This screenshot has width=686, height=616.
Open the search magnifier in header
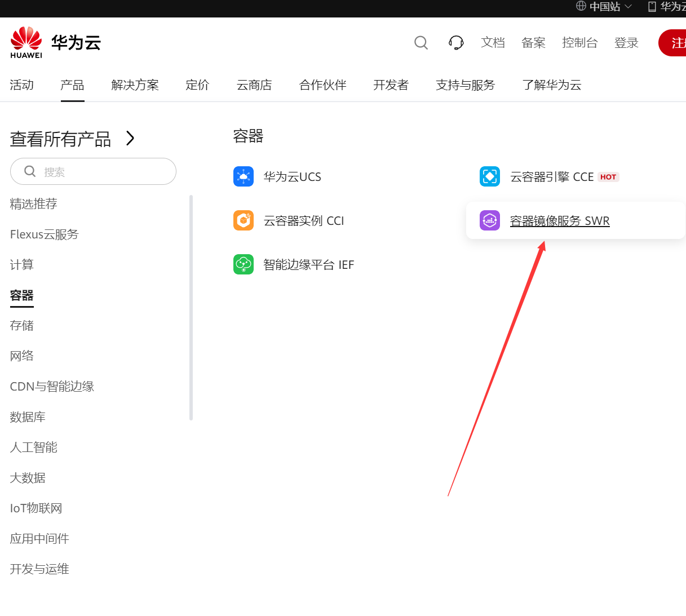[421, 43]
